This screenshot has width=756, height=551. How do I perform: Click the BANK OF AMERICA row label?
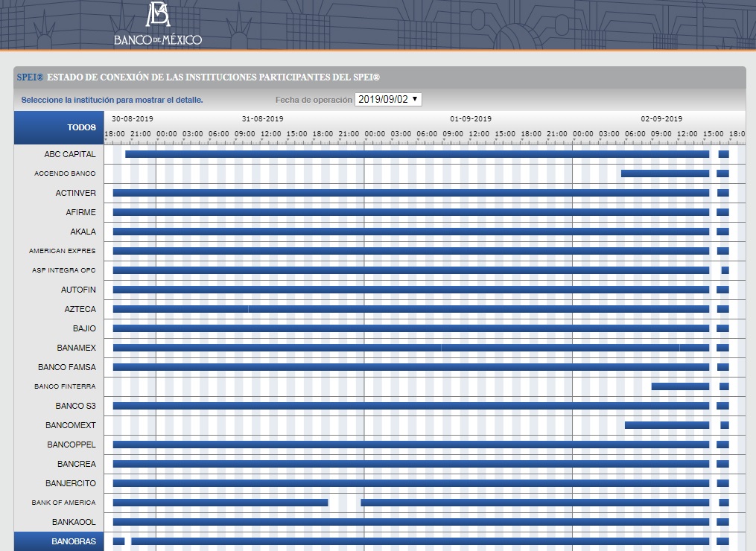63,503
